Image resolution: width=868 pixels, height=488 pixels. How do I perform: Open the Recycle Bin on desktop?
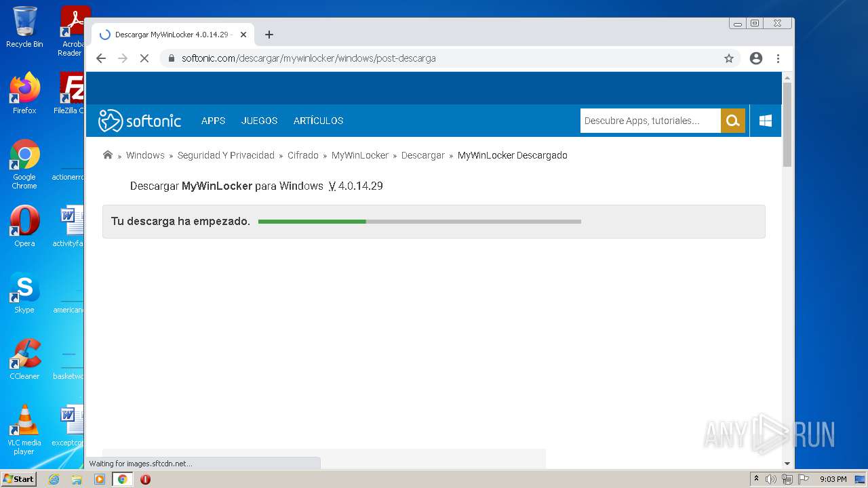[24, 27]
